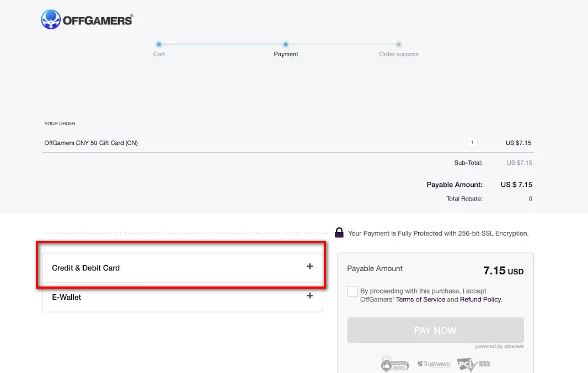
Task: Expand the Credit & Debit Card option
Action: [85, 268]
